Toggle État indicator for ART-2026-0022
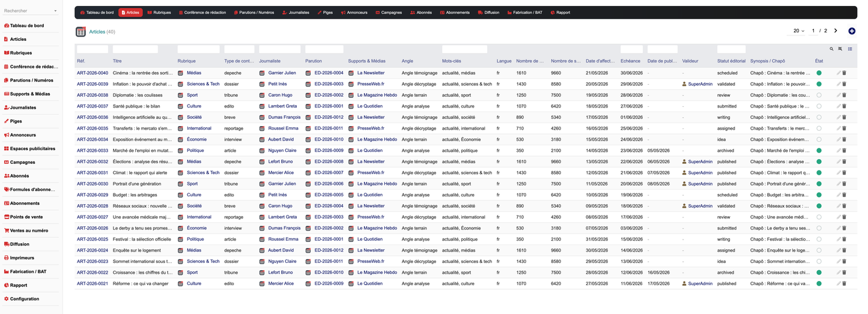The height and width of the screenshot is (314, 868). pos(818,273)
